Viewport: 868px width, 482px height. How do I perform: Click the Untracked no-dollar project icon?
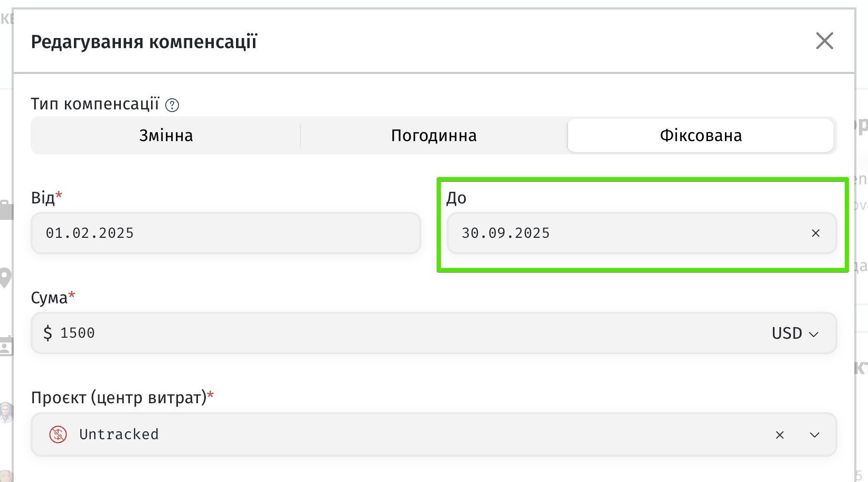pyautogui.click(x=58, y=434)
